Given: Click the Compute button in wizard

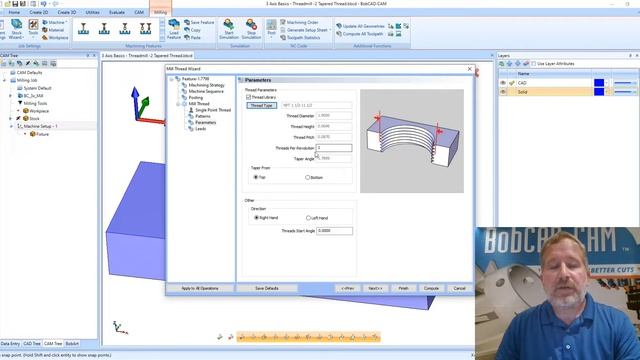Looking at the screenshot, I should pyautogui.click(x=431, y=288).
